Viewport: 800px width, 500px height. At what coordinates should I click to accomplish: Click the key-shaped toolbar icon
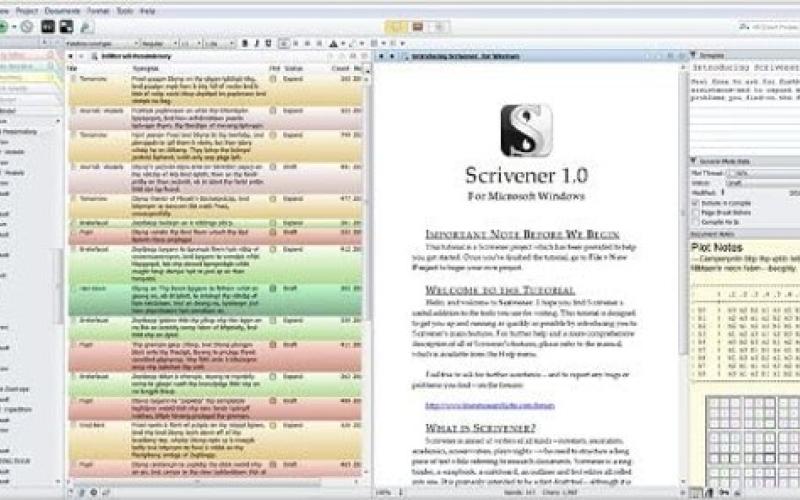click(86, 27)
